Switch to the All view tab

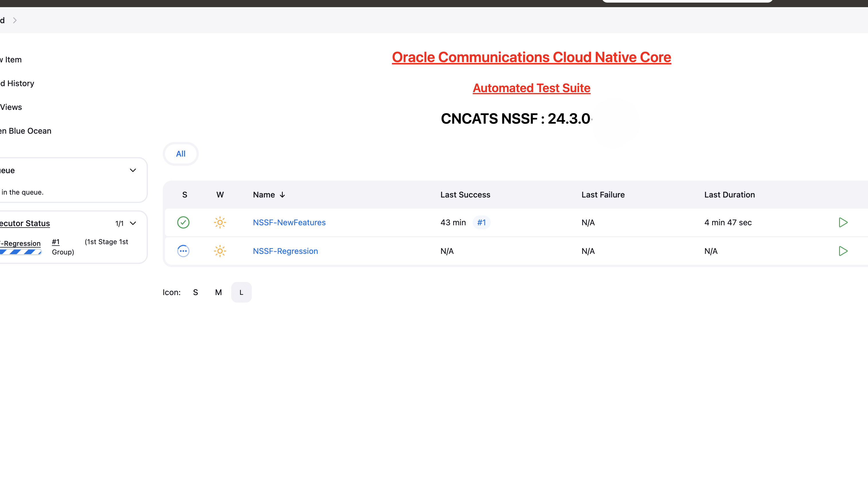(x=180, y=154)
